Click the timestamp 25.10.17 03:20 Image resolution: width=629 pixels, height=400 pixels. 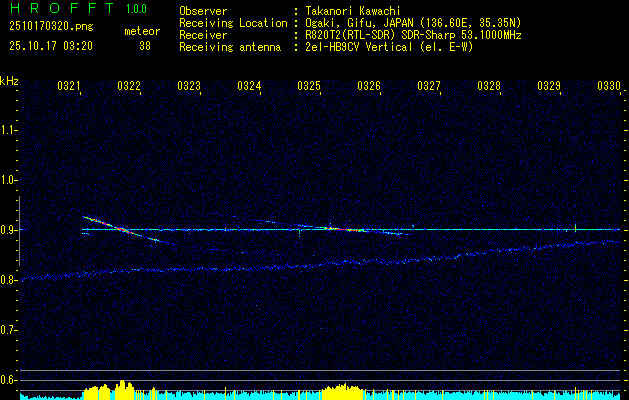pyautogui.click(x=51, y=46)
